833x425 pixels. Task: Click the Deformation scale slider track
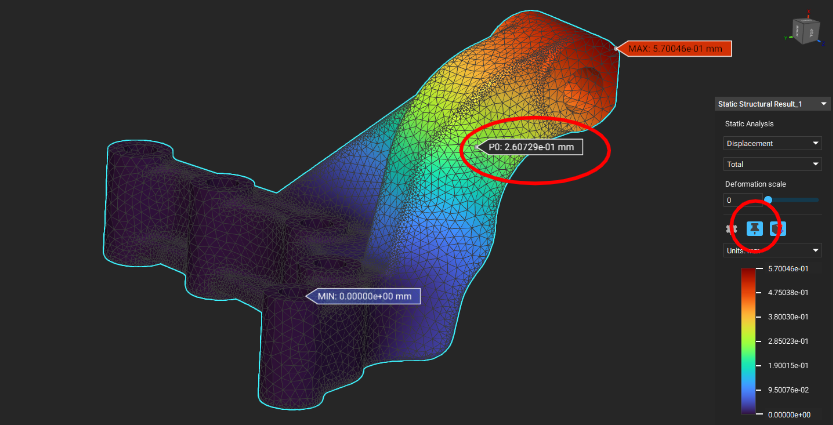pyautogui.click(x=793, y=200)
